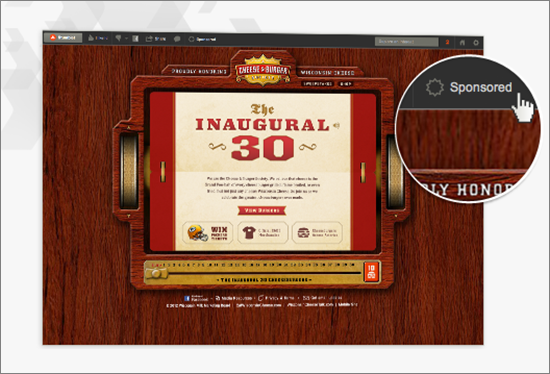
Task: Focus the toolbar interest search field
Action: [x=407, y=42]
